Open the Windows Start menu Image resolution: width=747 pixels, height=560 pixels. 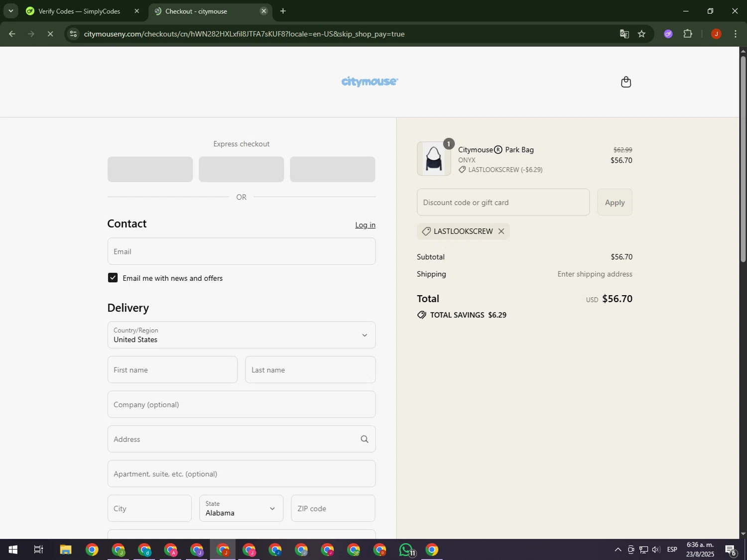tap(13, 550)
